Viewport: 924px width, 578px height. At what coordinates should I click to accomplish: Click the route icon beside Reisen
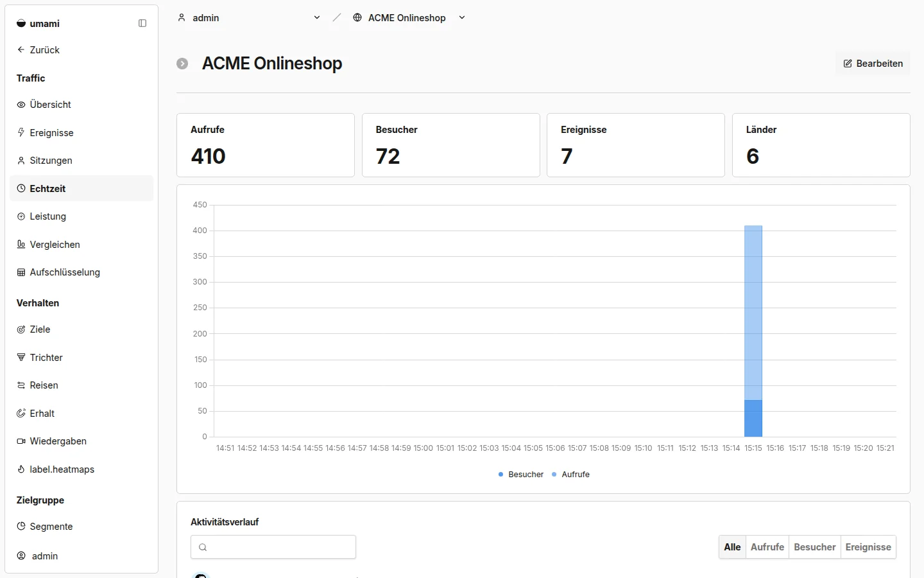[21, 385]
